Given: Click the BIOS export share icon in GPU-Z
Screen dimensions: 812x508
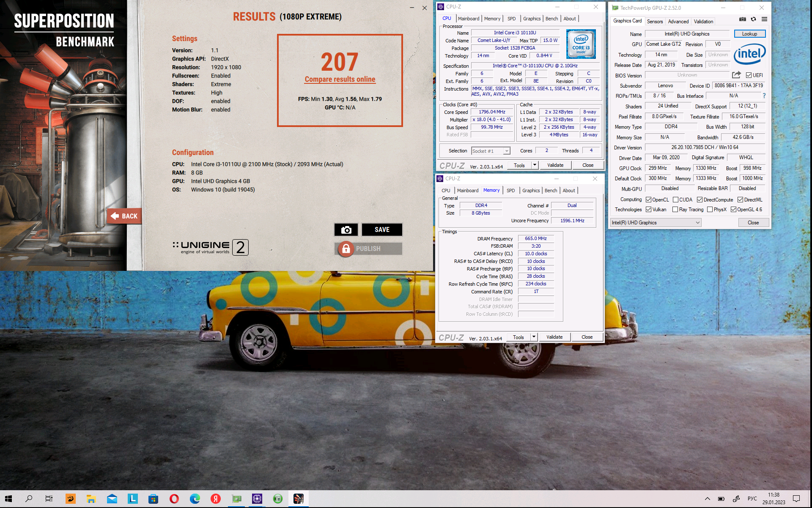Looking at the screenshot, I should [736, 75].
